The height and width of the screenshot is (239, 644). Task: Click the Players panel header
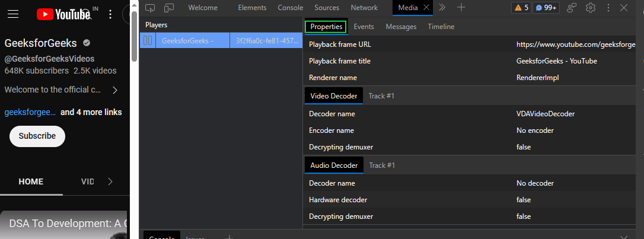pos(157,25)
